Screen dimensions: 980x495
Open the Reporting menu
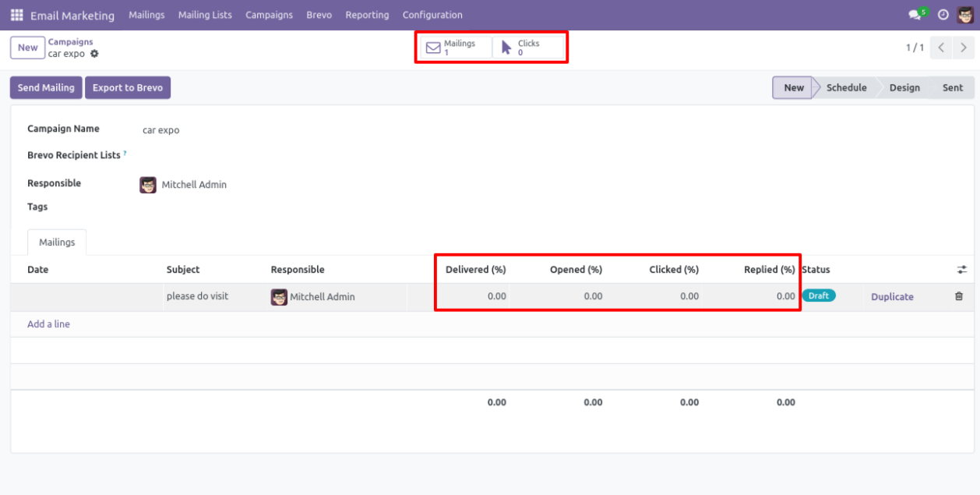(x=367, y=15)
